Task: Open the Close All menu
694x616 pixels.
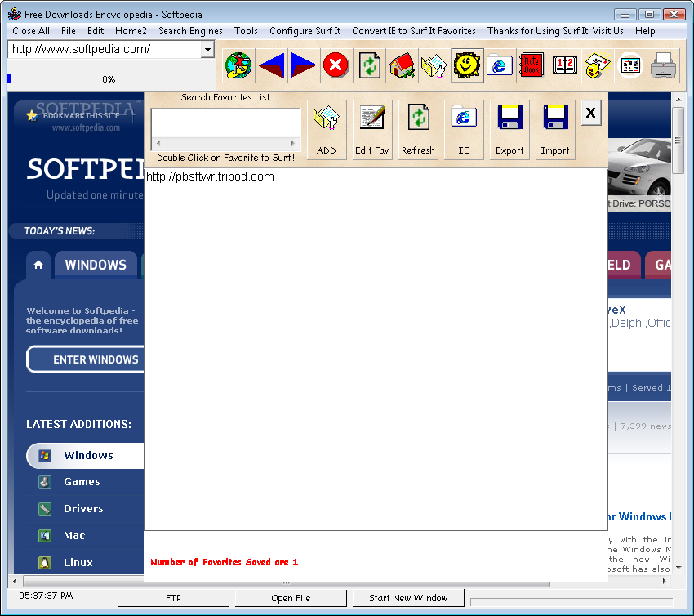Action: 31,31
